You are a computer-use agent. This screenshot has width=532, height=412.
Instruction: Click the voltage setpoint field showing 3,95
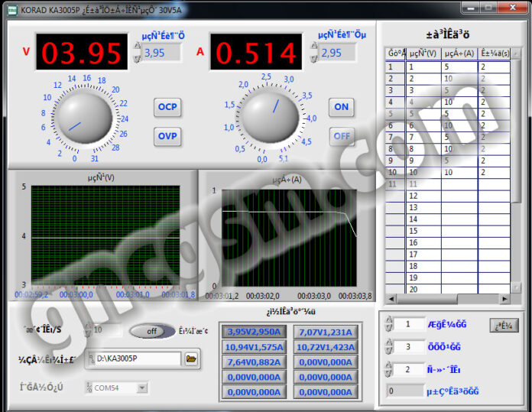(161, 53)
